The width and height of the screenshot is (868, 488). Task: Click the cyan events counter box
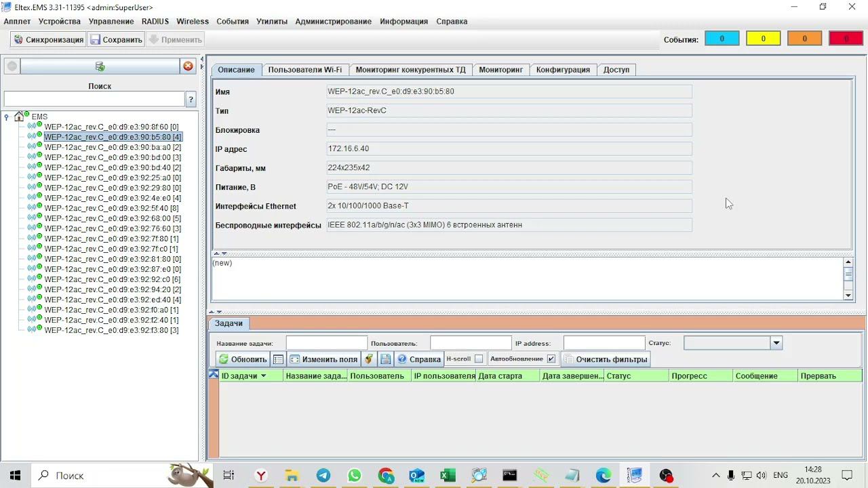tap(722, 39)
